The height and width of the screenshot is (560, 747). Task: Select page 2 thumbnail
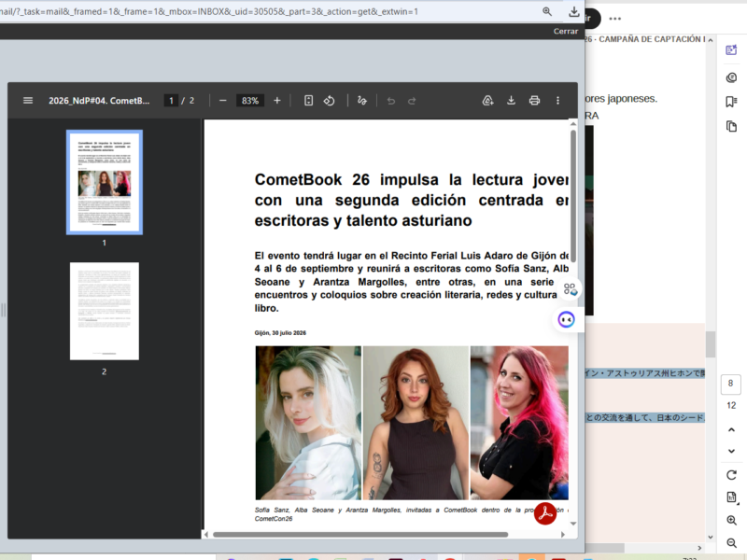click(x=105, y=311)
